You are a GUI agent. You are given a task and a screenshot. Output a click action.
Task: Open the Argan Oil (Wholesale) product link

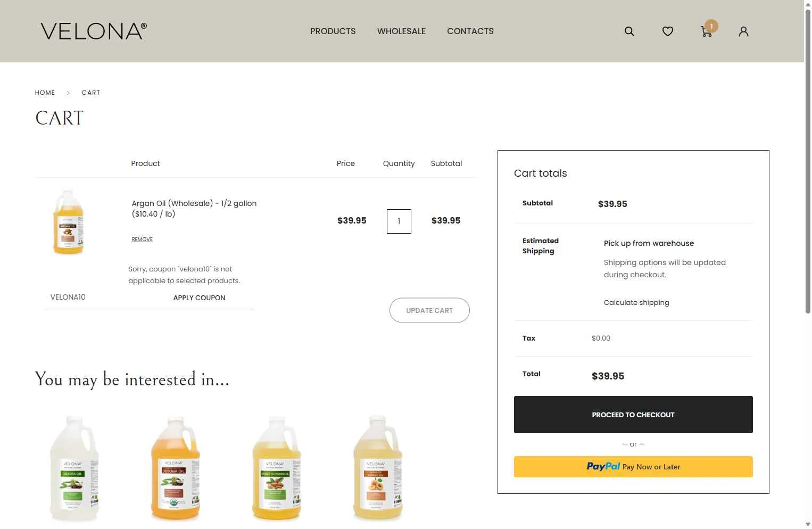(x=194, y=209)
